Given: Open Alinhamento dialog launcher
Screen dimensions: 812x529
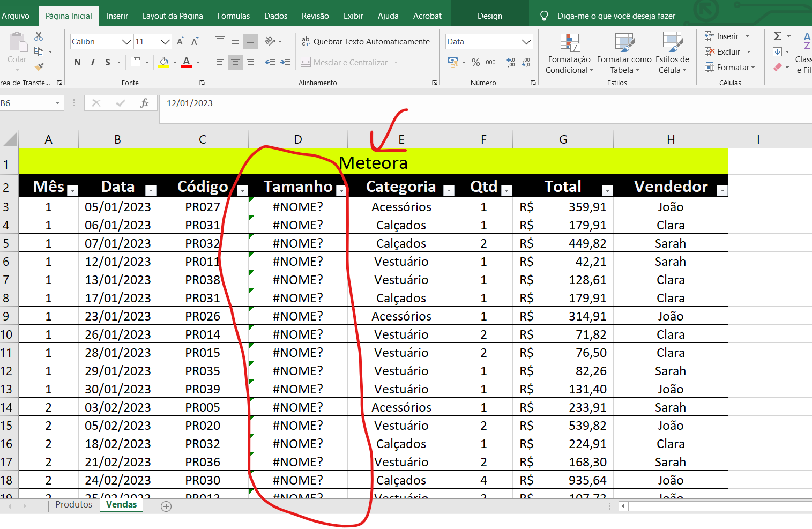Looking at the screenshot, I should pos(435,83).
